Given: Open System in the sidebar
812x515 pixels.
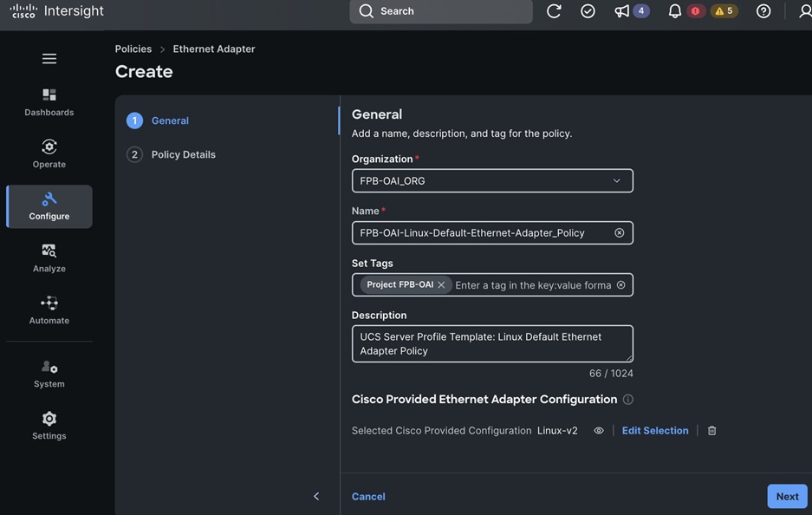Looking at the screenshot, I should click(x=49, y=374).
